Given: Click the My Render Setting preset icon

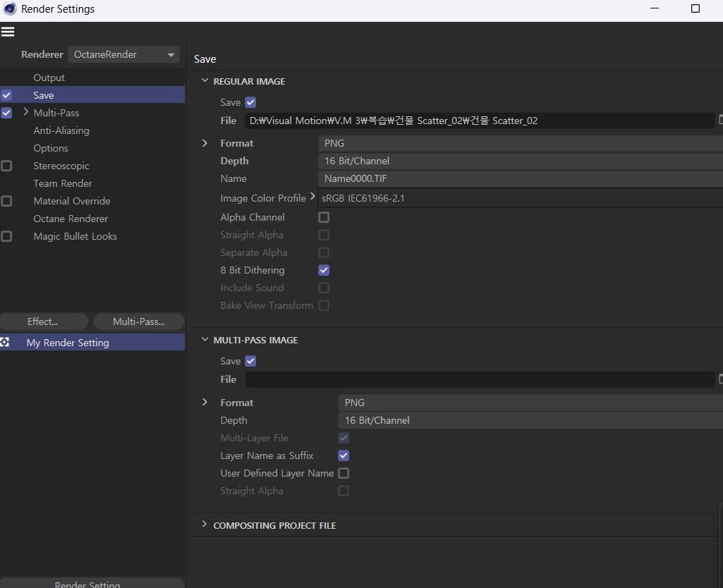Looking at the screenshot, I should click(5, 342).
